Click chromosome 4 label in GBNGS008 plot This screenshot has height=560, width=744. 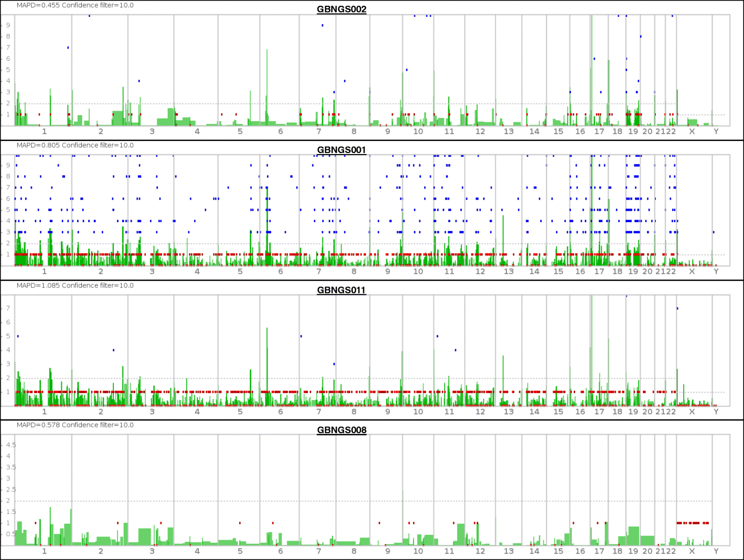pyautogui.click(x=197, y=551)
